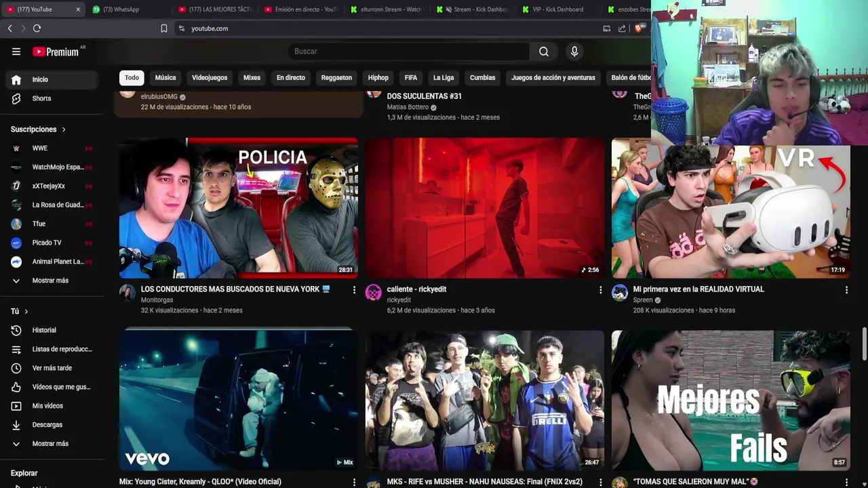868x488 pixels.
Task: Open Listas de reproducción in the sidebar
Action: pos(52,349)
